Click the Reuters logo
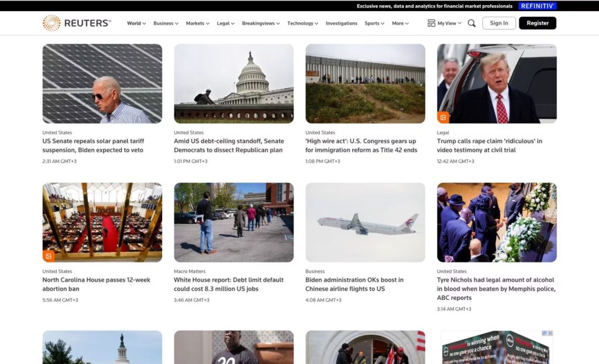 tap(77, 23)
